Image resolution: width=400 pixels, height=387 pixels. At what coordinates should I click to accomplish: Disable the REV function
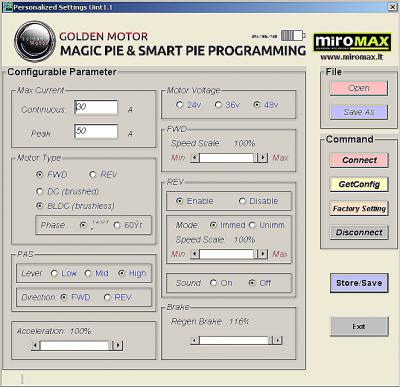[242, 201]
